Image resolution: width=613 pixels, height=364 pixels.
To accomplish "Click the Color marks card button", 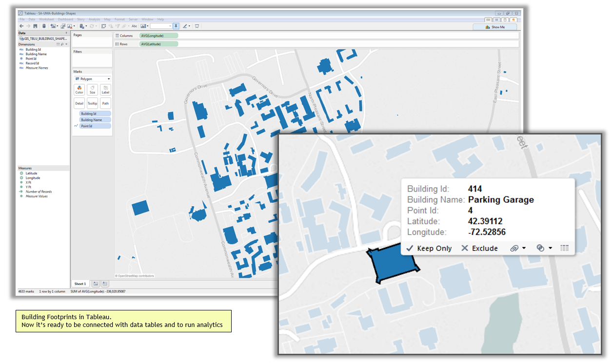I will 79,90.
